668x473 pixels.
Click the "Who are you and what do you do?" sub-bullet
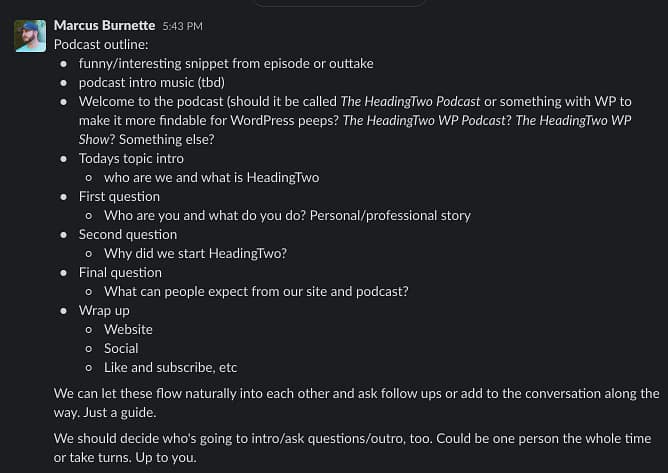pyautogui.click(x=287, y=215)
